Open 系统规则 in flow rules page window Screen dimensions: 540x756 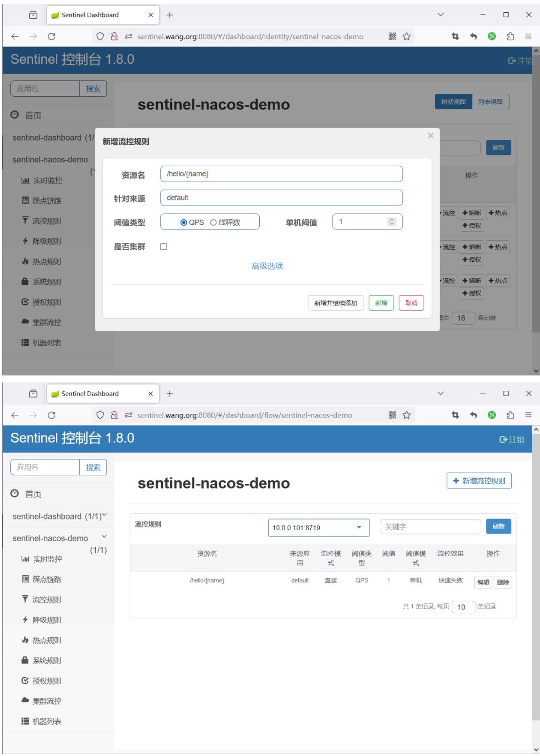41,660
